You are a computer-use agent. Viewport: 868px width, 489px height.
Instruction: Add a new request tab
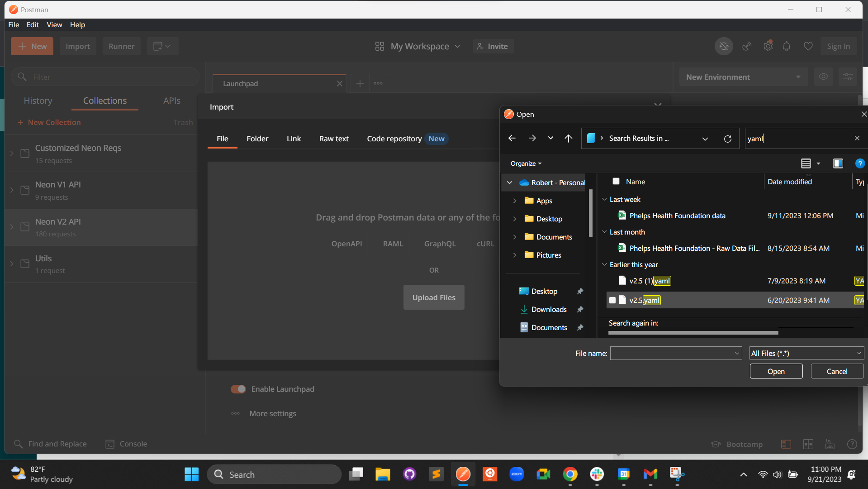click(x=360, y=83)
